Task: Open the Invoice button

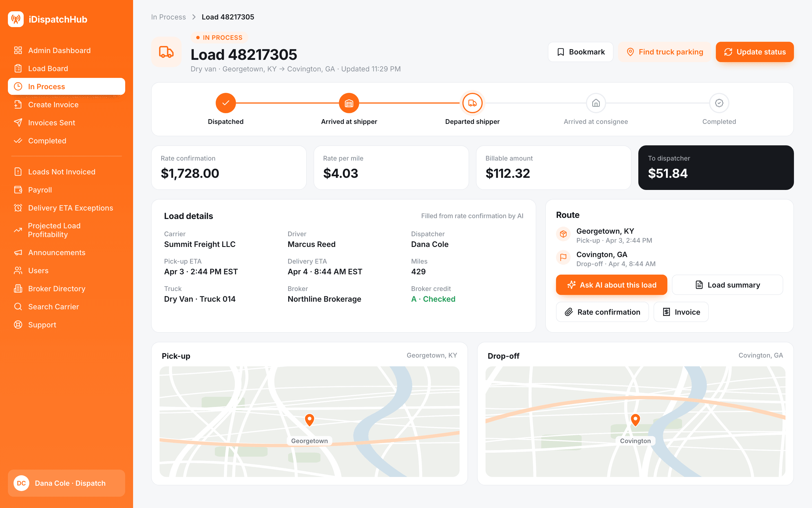Action: point(681,312)
